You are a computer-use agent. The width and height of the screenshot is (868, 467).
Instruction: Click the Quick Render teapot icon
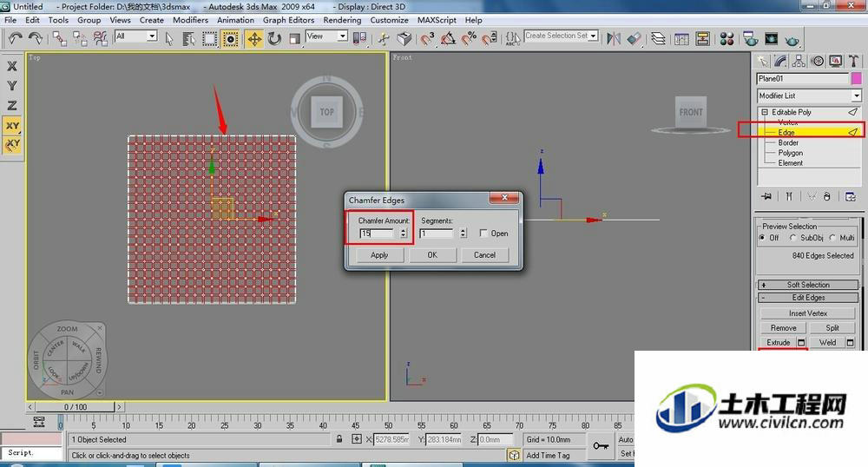coord(792,40)
